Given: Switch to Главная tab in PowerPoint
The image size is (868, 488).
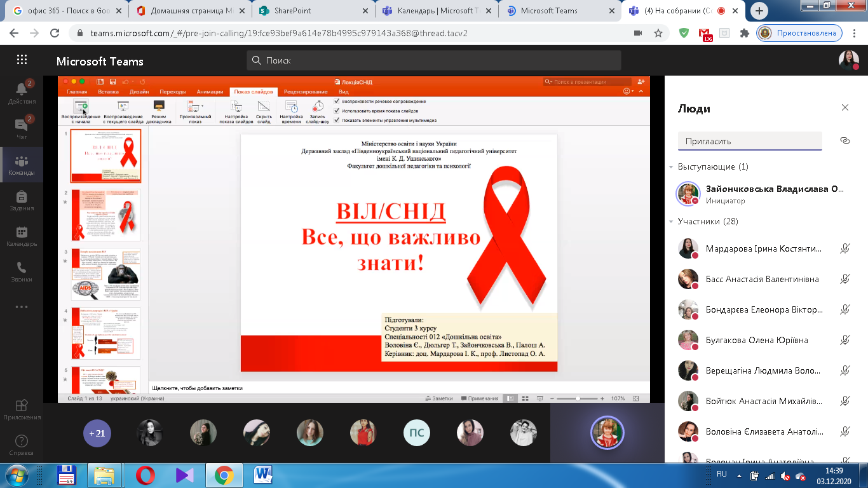Looking at the screenshot, I should pyautogui.click(x=77, y=91).
